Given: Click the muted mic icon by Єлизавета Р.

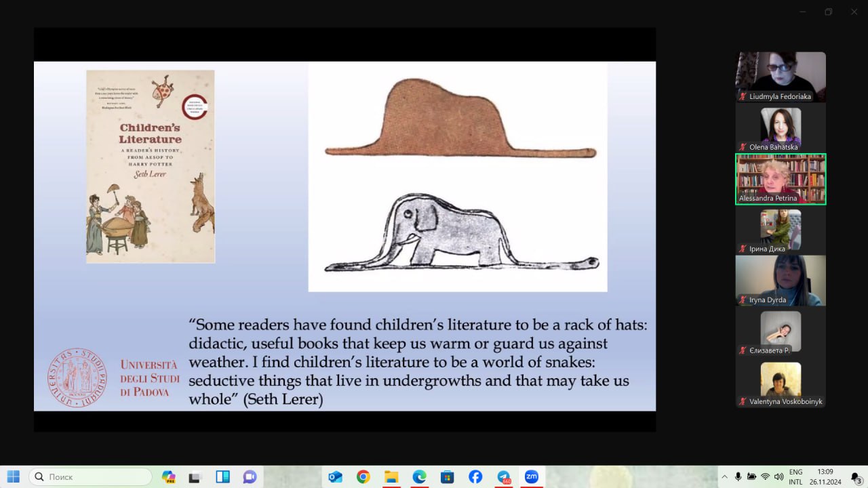Looking at the screenshot, I should (x=743, y=350).
